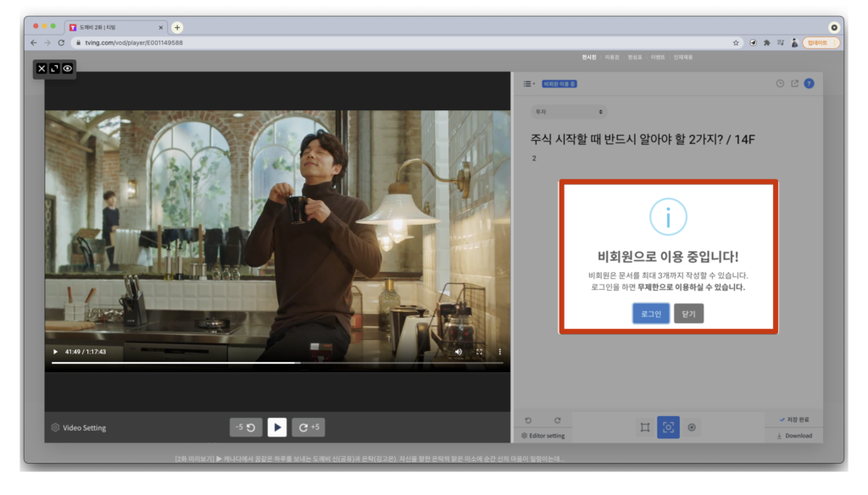The width and height of the screenshot is (868, 495).
Task: Open the 편성표 site menu
Action: [634, 57]
